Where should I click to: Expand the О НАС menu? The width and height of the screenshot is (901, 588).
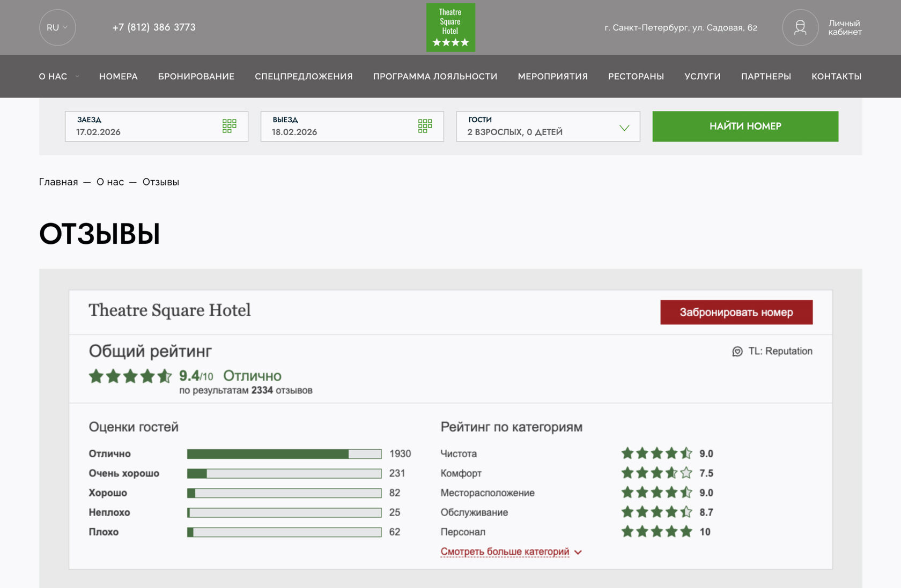tap(59, 77)
